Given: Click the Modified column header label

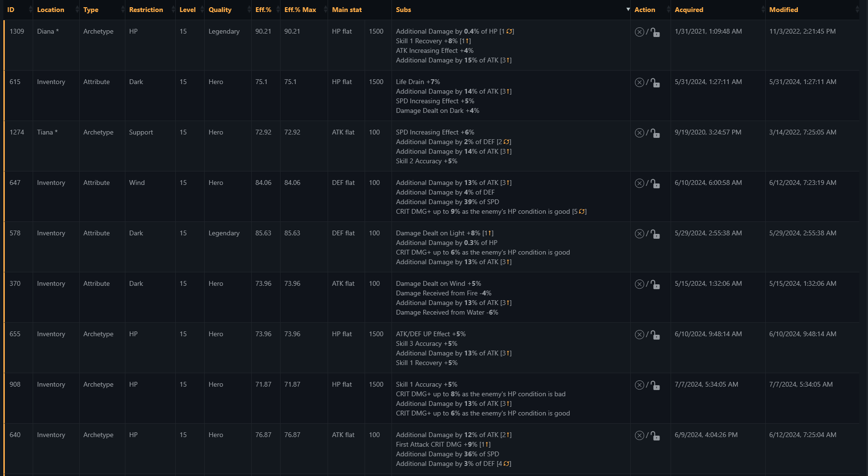Looking at the screenshot, I should point(783,10).
